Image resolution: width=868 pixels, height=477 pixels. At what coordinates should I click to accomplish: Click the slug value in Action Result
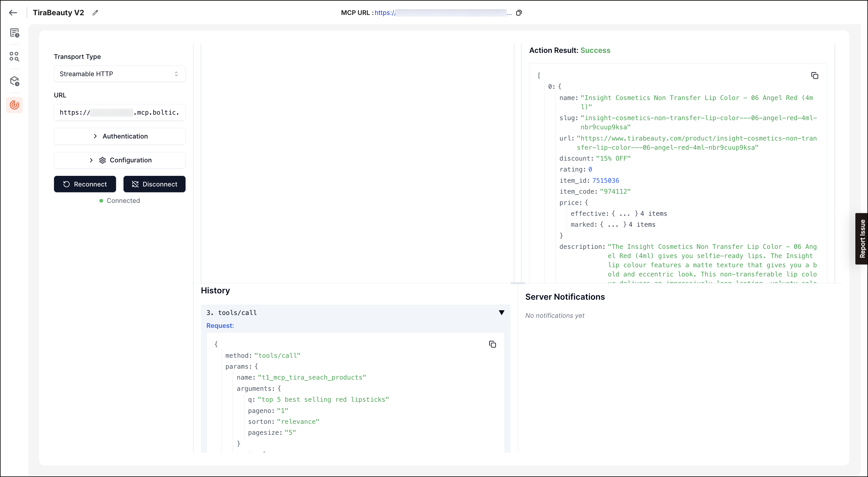tap(699, 122)
